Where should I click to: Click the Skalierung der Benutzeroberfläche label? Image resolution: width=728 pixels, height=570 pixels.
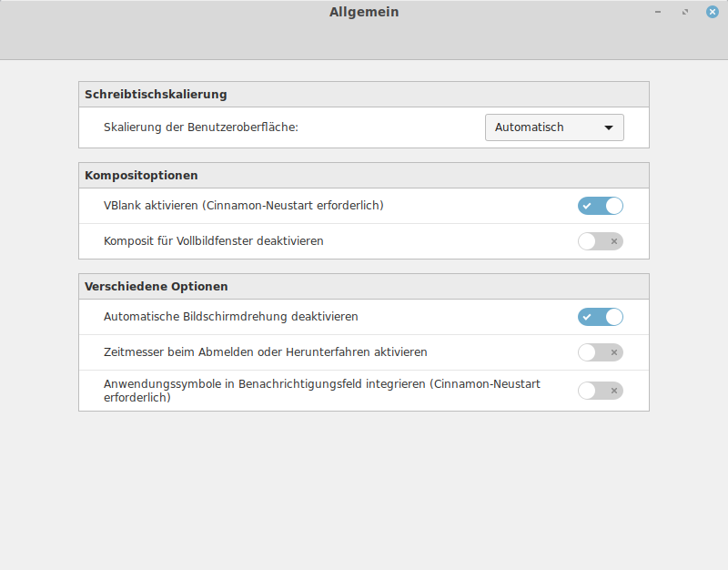click(201, 127)
